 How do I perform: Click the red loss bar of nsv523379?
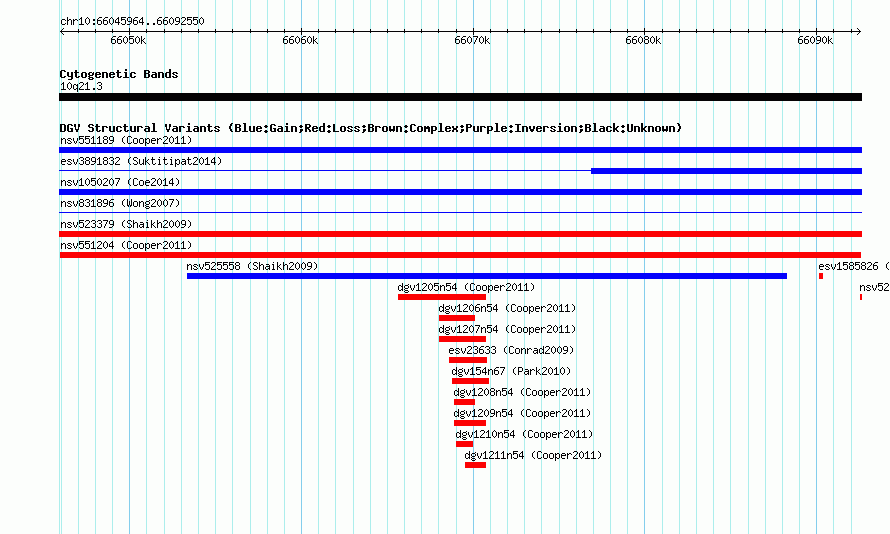click(x=460, y=234)
